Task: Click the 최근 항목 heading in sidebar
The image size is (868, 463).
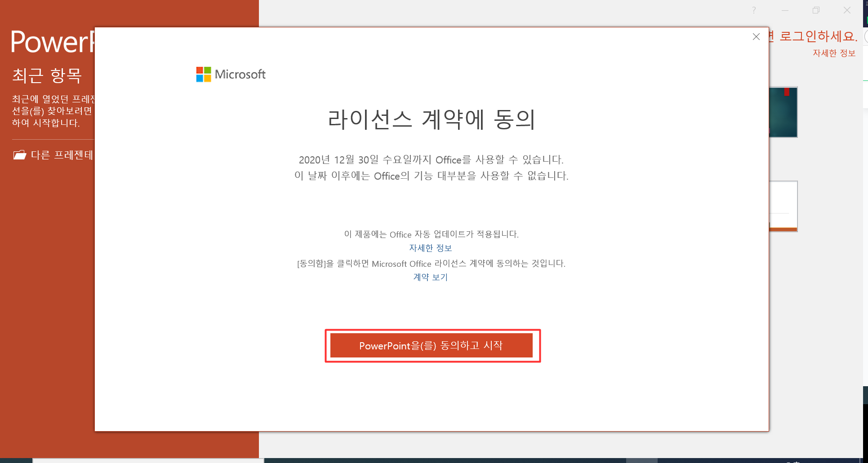Action: (x=47, y=75)
